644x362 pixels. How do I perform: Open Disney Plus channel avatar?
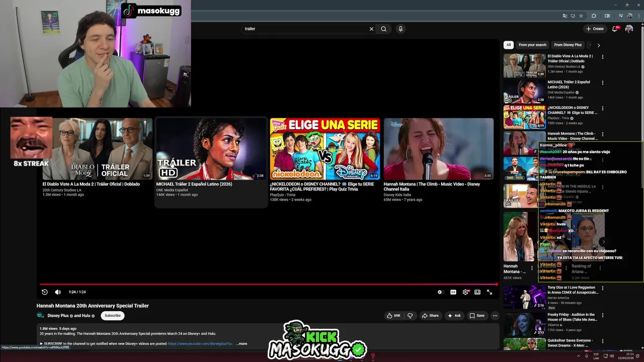click(x=41, y=316)
